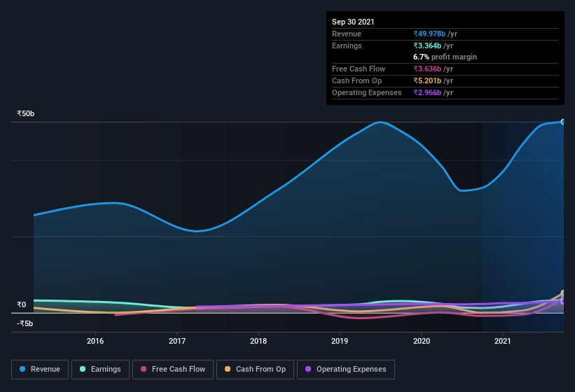The image size is (575, 392).
Task: Click the 2016 x-axis label
Action: pyautogui.click(x=95, y=341)
